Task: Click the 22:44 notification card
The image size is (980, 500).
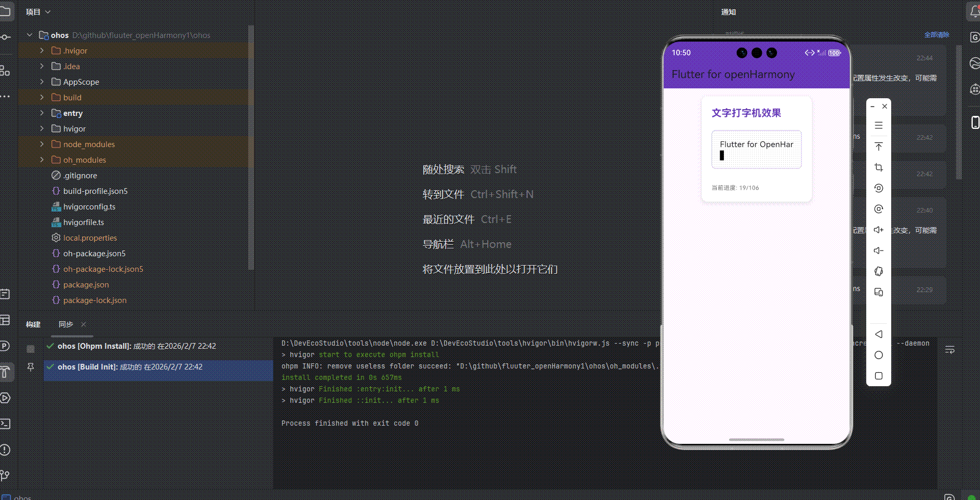Action: [901, 81]
